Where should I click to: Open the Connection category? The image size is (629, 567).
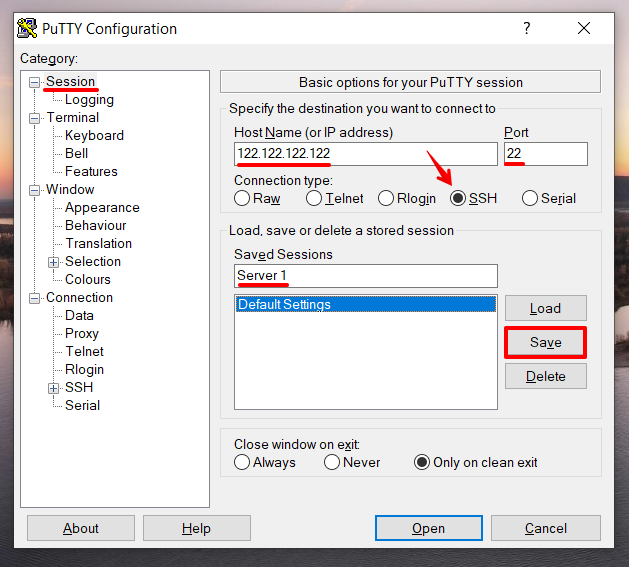[79, 298]
